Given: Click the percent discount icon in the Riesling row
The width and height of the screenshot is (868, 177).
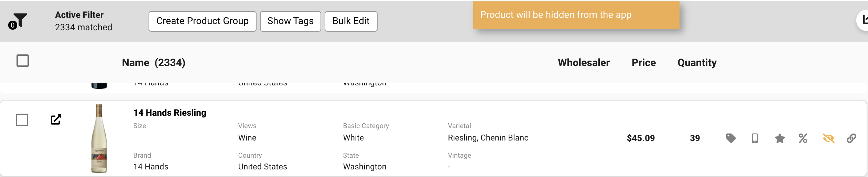Looking at the screenshot, I should (x=803, y=138).
